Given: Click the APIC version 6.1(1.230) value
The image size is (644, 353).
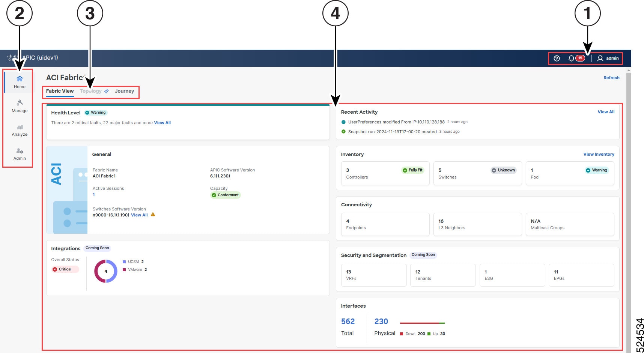Looking at the screenshot, I should tap(220, 176).
